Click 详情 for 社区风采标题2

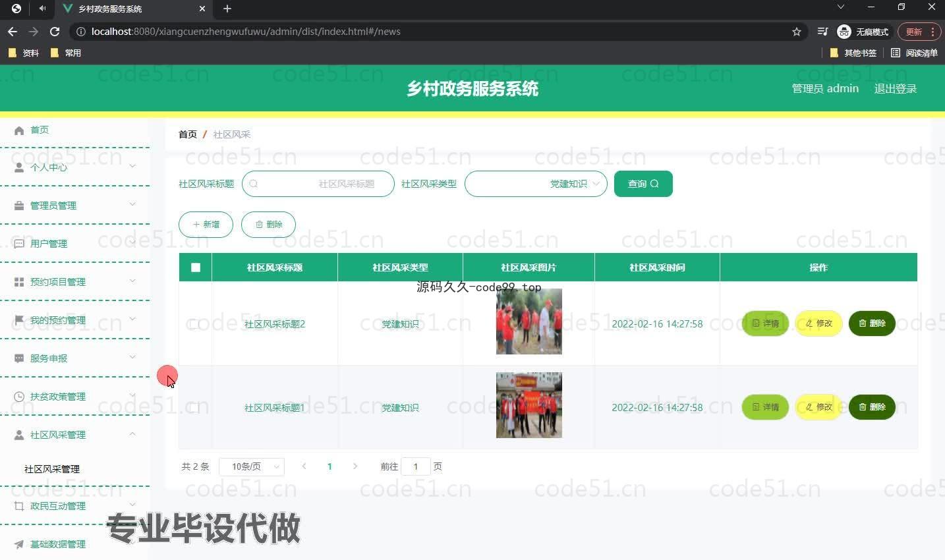766,323
